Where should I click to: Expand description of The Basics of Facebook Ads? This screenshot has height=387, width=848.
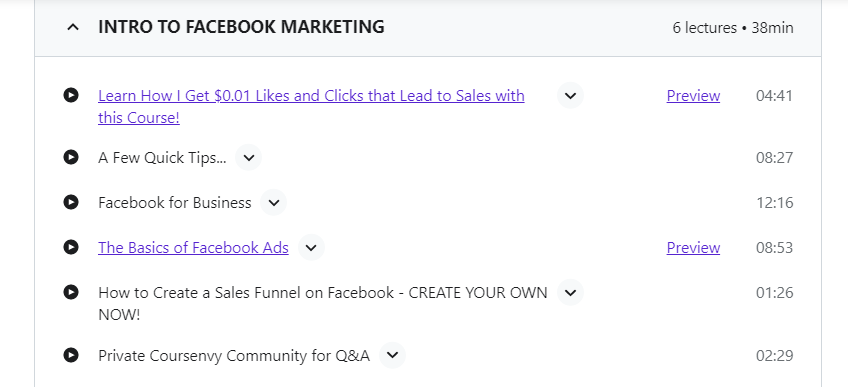[x=311, y=248]
